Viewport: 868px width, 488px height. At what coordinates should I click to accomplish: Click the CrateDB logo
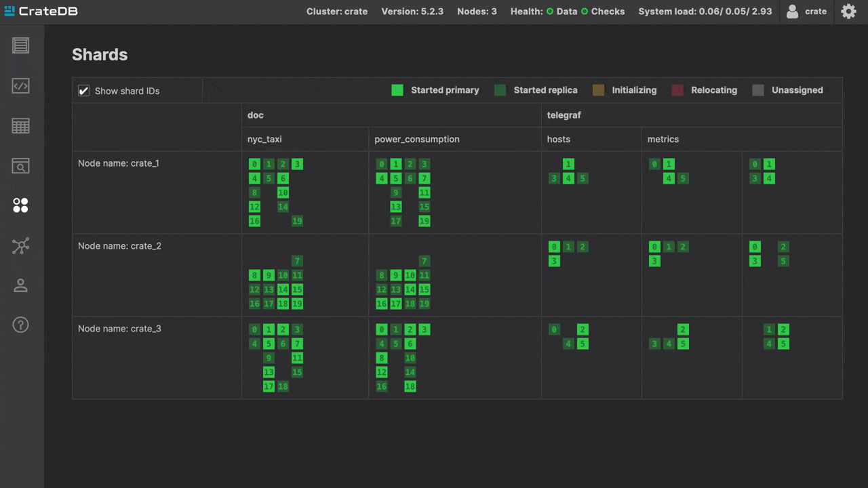[41, 12]
